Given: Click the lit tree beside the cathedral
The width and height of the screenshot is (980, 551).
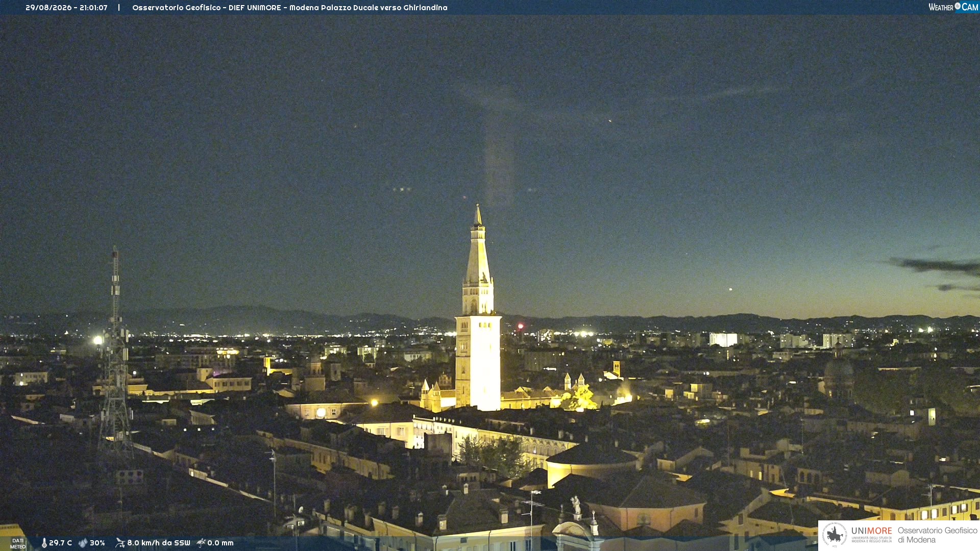Looking at the screenshot, I should 580,398.
